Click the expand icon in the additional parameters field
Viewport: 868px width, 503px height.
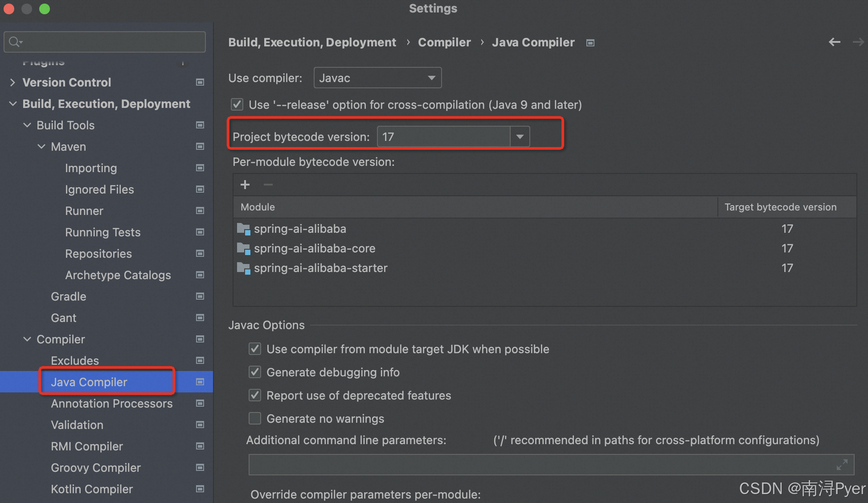(842, 465)
